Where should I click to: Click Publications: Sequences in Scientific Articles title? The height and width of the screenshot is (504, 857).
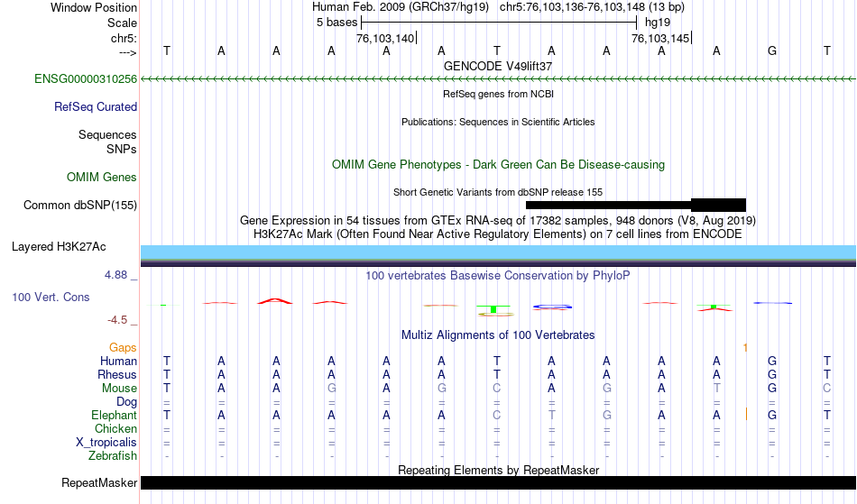pos(498,122)
